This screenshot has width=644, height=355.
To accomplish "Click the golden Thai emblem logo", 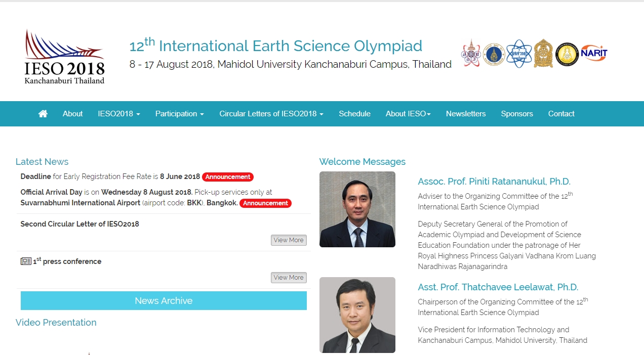I will click(543, 54).
